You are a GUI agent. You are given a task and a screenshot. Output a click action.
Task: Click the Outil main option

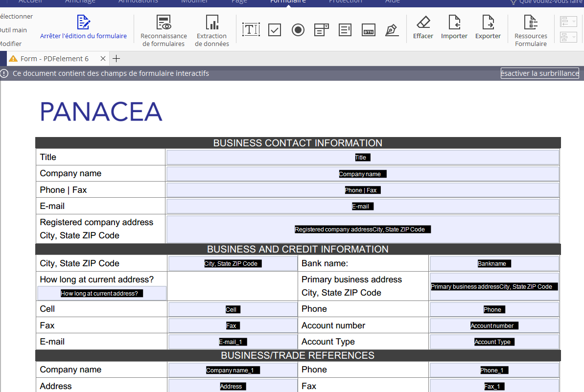(13, 30)
